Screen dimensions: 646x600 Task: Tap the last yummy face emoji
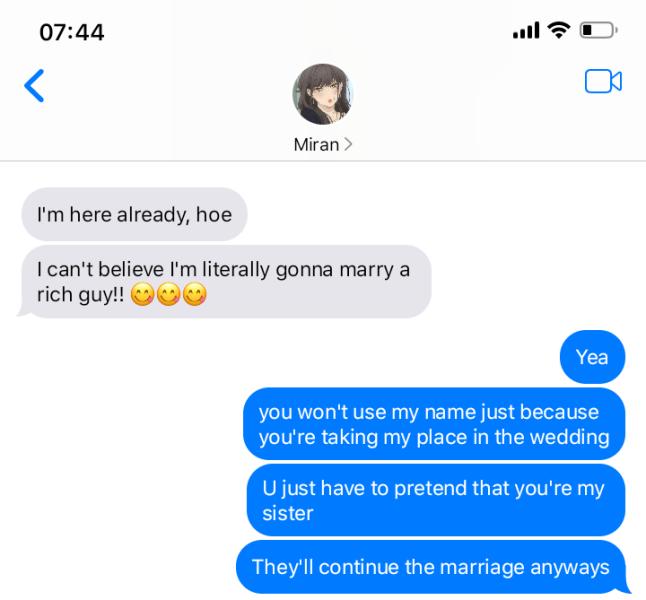194,295
